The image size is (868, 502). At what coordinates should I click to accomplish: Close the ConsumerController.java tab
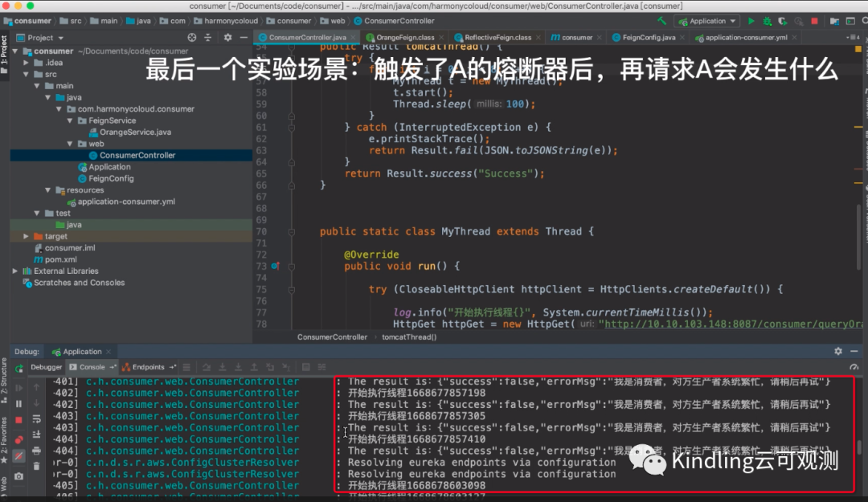pos(353,38)
